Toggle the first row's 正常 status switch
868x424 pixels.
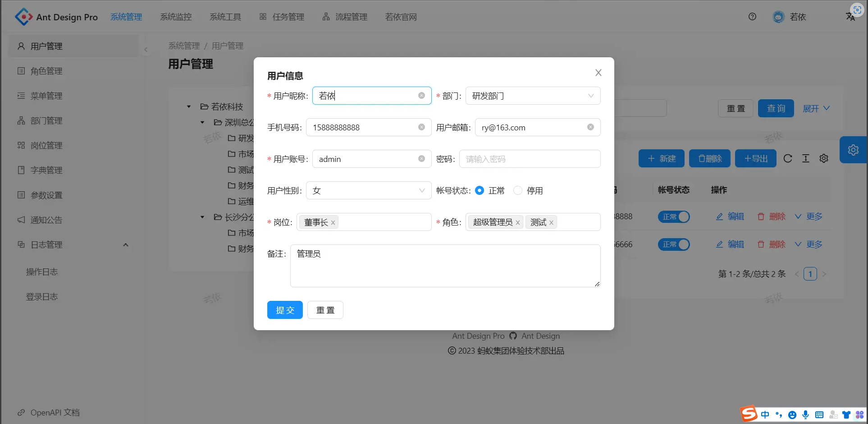tap(674, 217)
